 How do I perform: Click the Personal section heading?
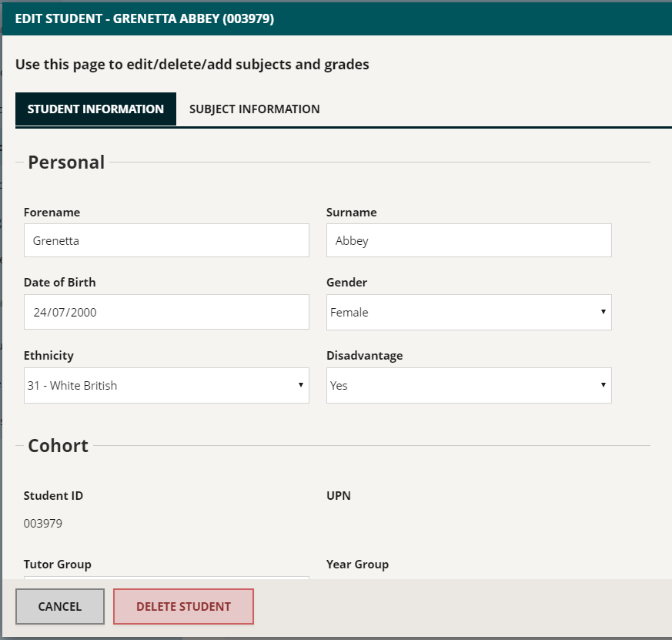66,163
